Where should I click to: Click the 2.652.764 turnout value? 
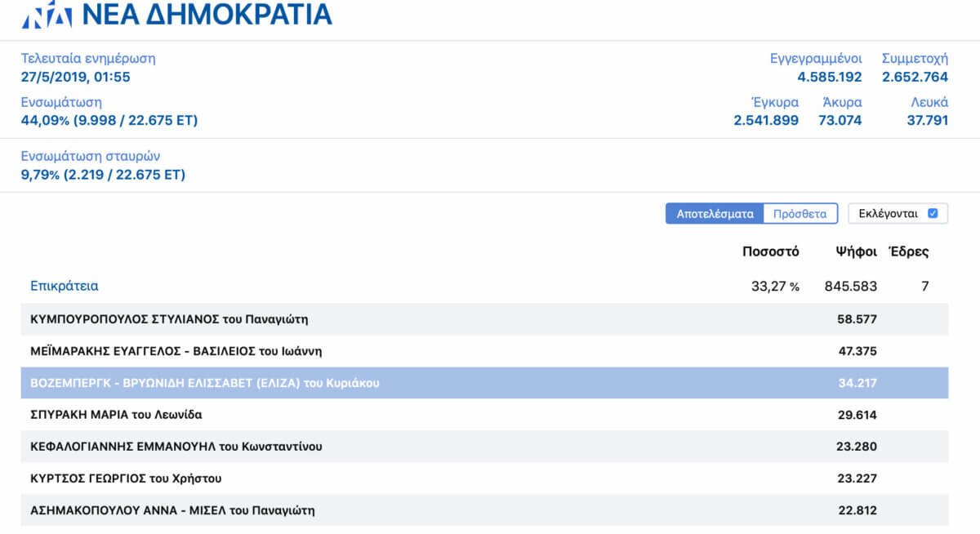915,78
